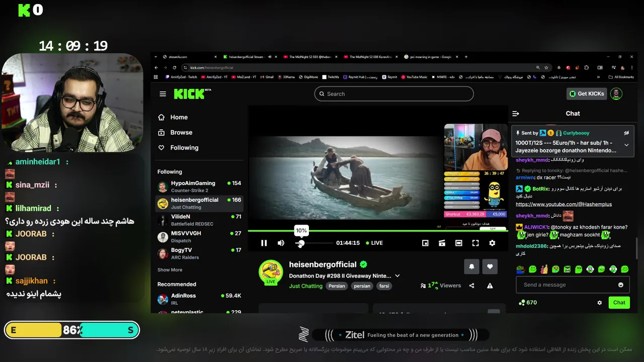
Task: Expand the bookmarks overflow chevron
Action: [x=598, y=77]
